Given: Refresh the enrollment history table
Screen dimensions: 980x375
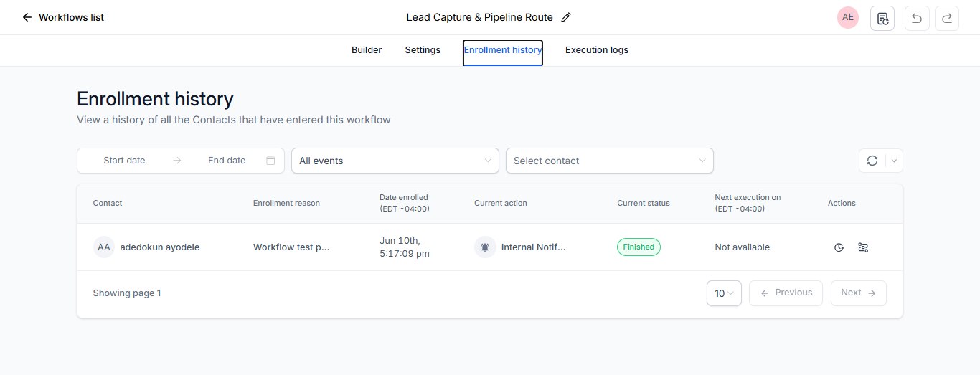Looking at the screenshot, I should pyautogui.click(x=872, y=161).
